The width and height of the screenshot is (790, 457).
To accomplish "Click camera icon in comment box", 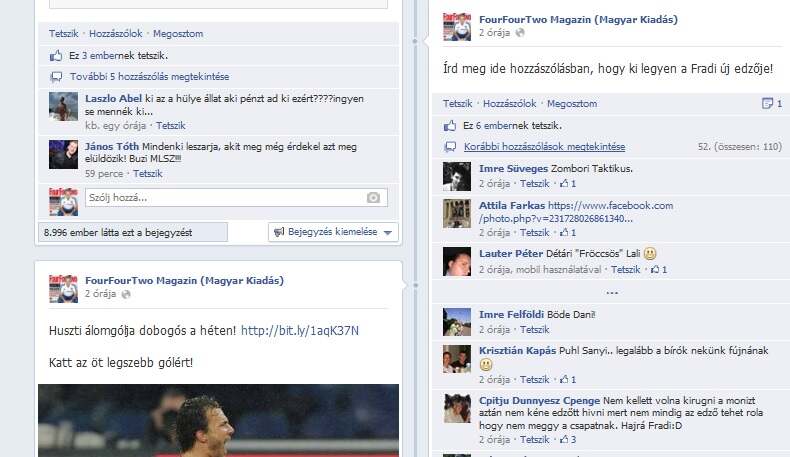I will 373,198.
